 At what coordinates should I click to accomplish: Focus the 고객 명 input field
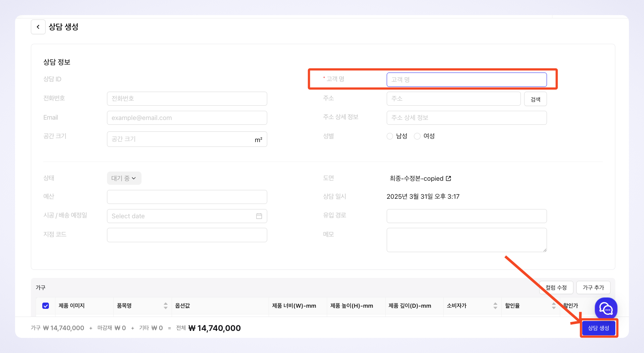466,80
